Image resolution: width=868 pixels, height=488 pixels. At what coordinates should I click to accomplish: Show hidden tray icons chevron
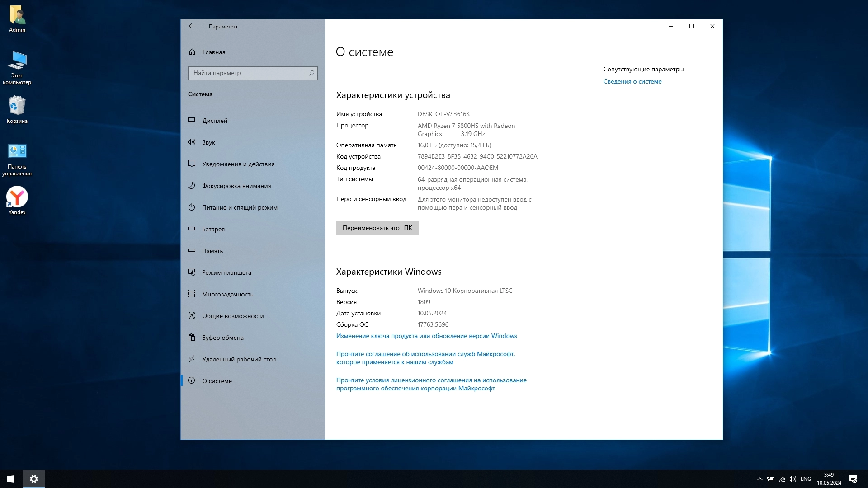[x=759, y=479]
